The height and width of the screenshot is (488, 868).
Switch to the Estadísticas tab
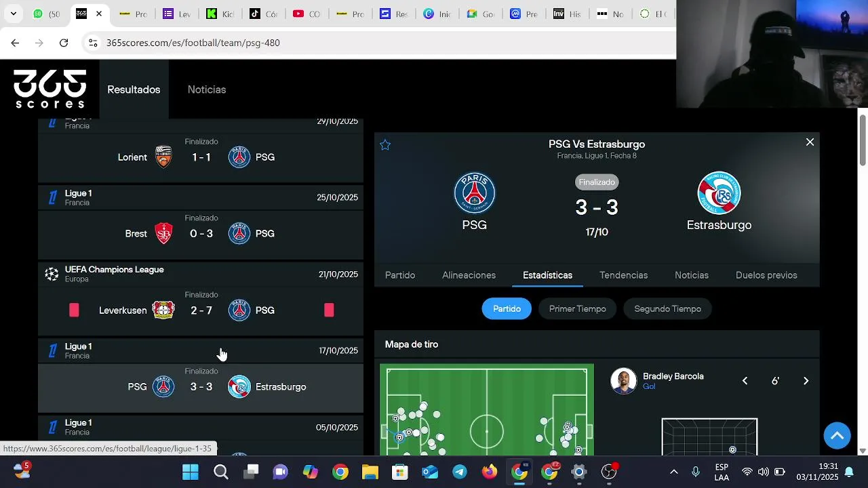[x=547, y=275]
